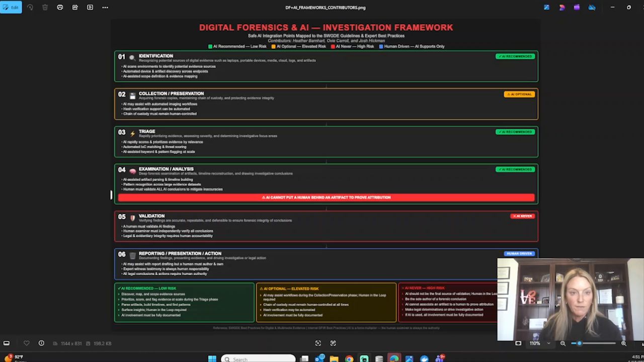Open the file info pane icon
The width and height of the screenshot is (644, 362).
tap(41, 343)
